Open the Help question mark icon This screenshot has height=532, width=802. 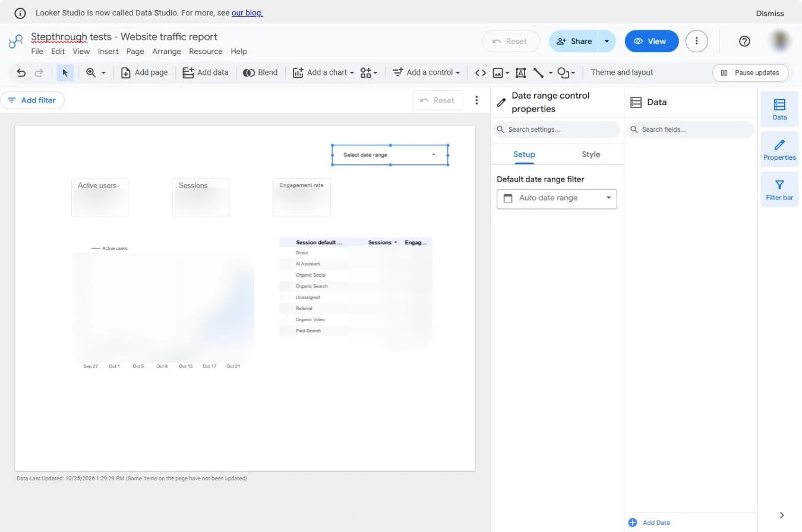[744, 41]
